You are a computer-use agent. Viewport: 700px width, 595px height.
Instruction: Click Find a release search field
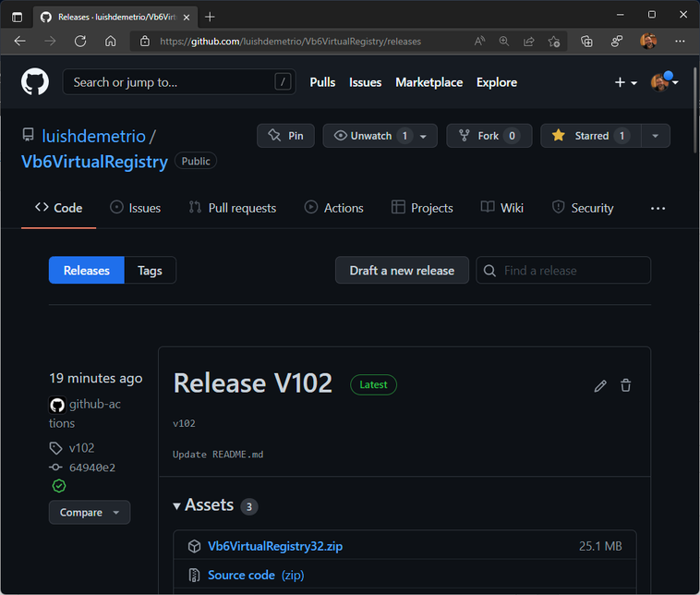pyautogui.click(x=563, y=270)
